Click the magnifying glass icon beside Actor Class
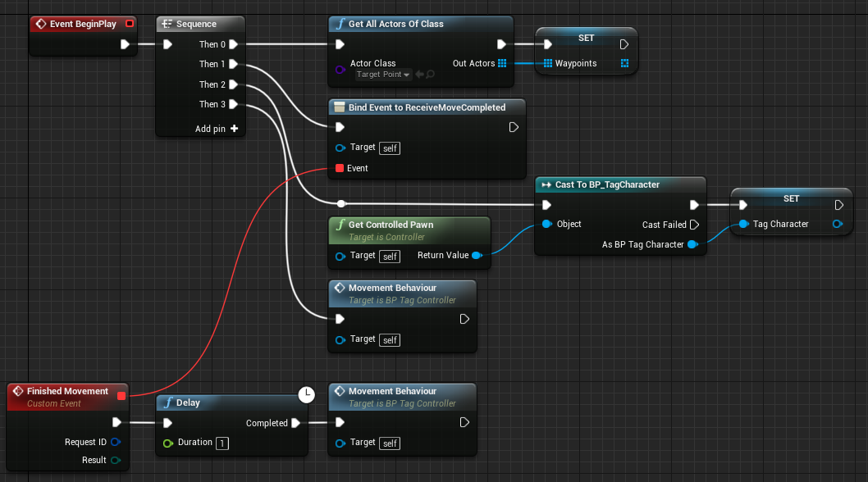 429,74
